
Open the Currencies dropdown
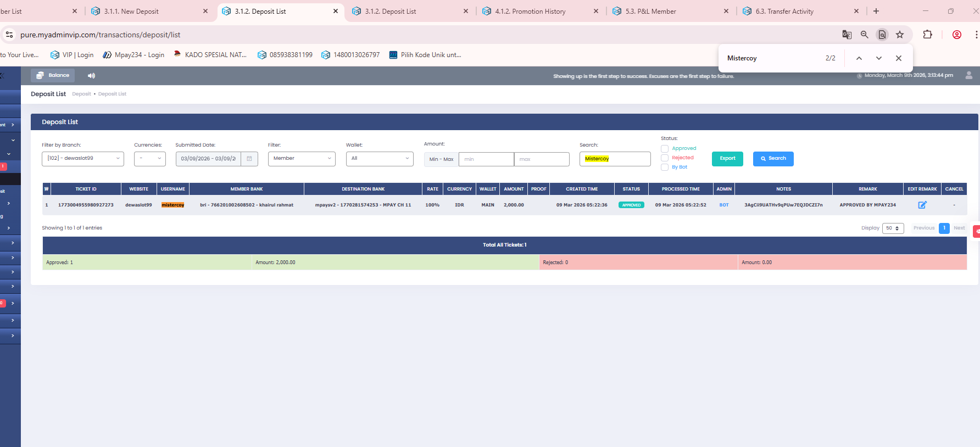tap(150, 159)
